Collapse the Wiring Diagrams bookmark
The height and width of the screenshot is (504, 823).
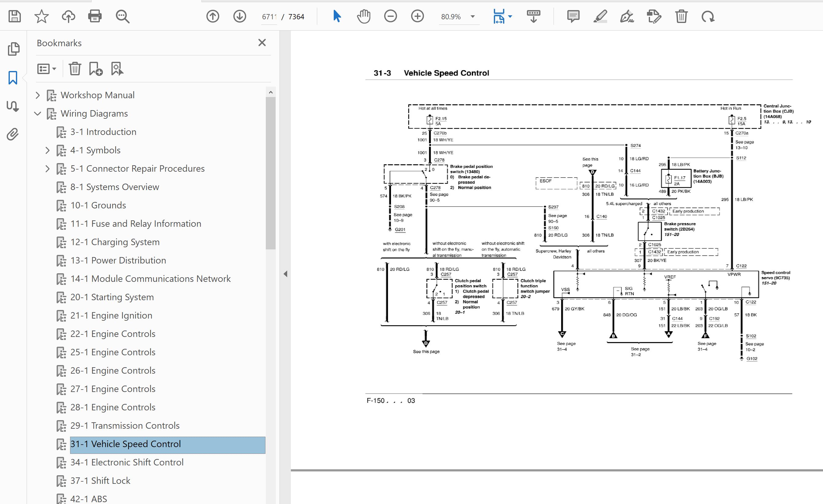pos(38,114)
